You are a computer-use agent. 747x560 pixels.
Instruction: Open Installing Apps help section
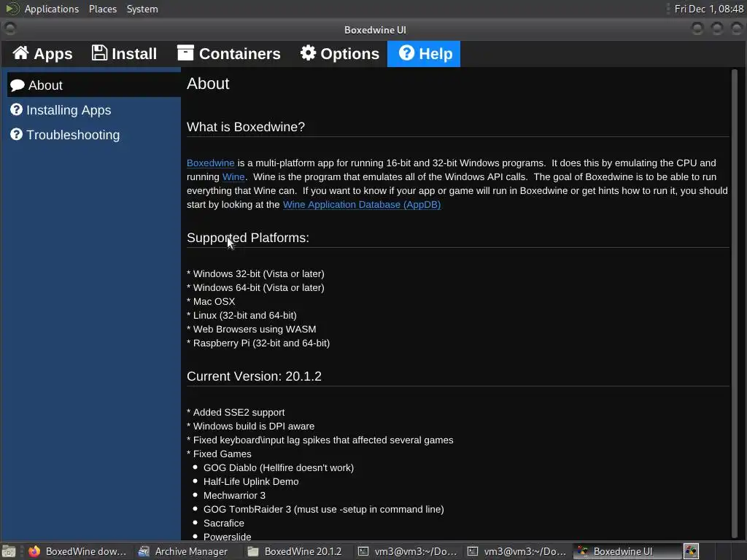94,110
